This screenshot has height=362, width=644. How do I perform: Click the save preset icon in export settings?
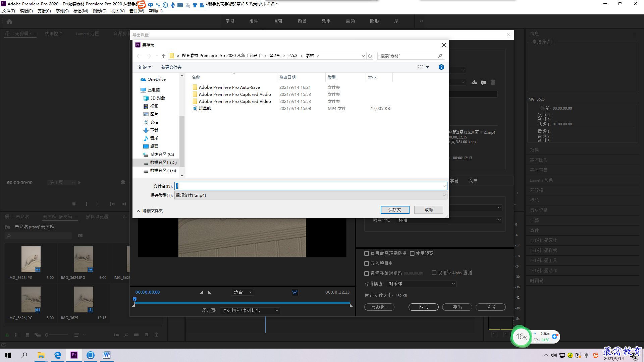point(474,82)
